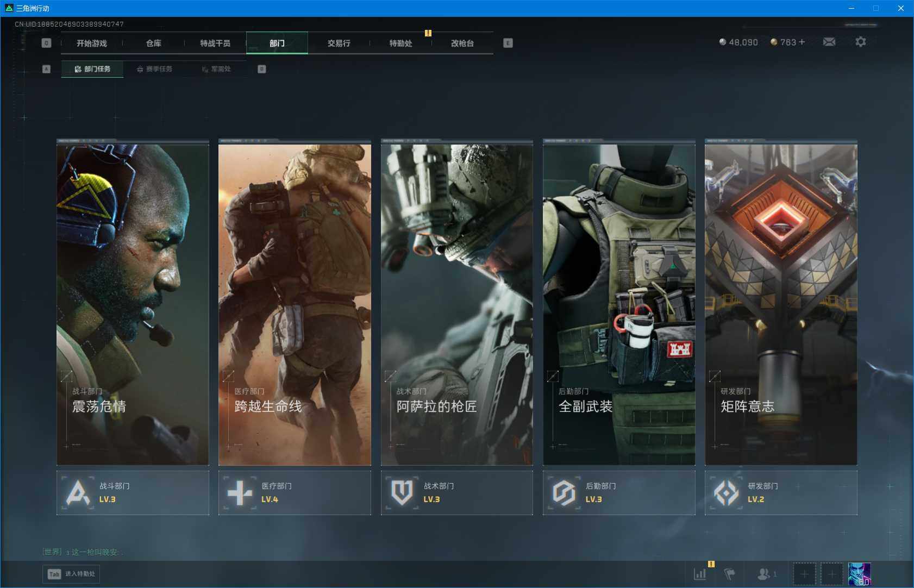The image size is (914, 588).
Task: Select the 战斗部门 LV.3 button
Action: [133, 493]
